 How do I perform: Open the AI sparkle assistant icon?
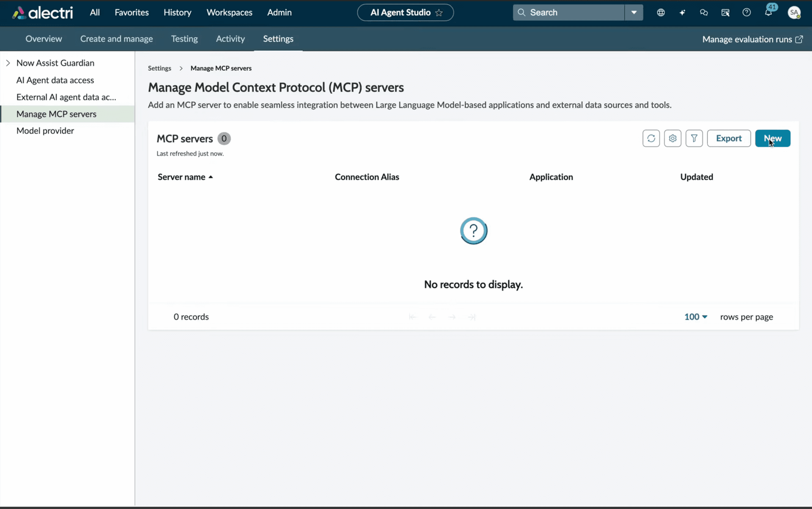tap(682, 12)
